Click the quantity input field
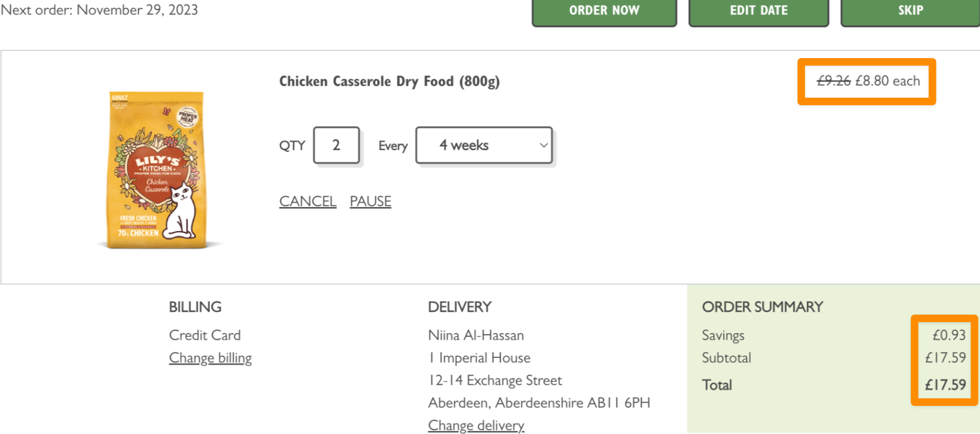 pos(336,145)
